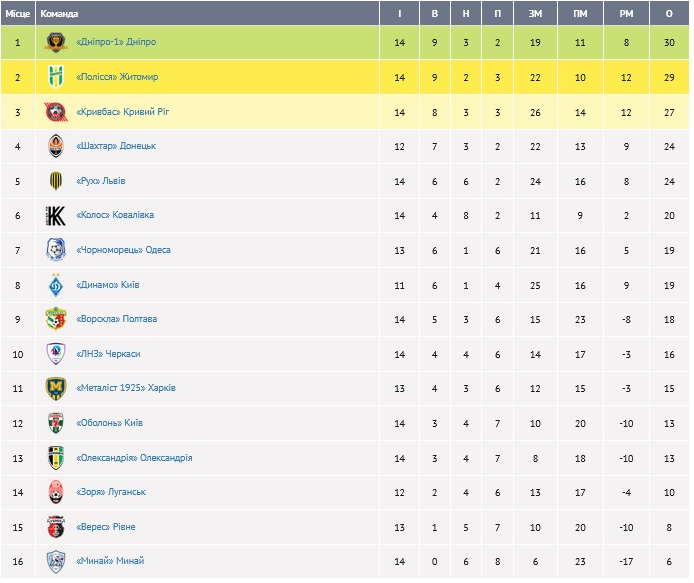Click the Dnipro-1 club logo

pyautogui.click(x=56, y=43)
